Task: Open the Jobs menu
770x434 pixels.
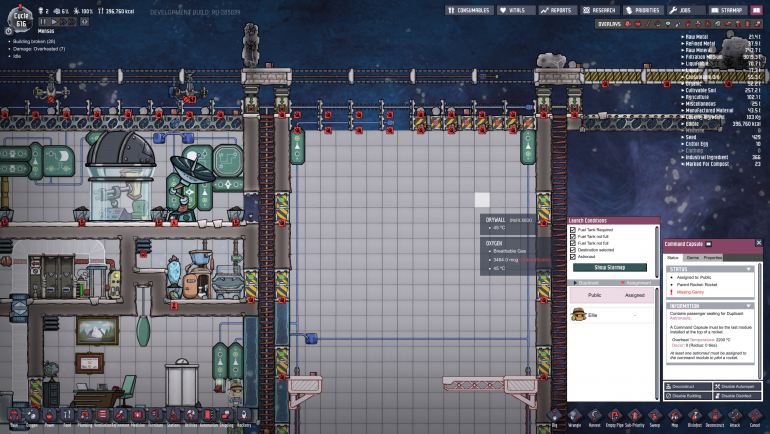Action: (x=685, y=10)
